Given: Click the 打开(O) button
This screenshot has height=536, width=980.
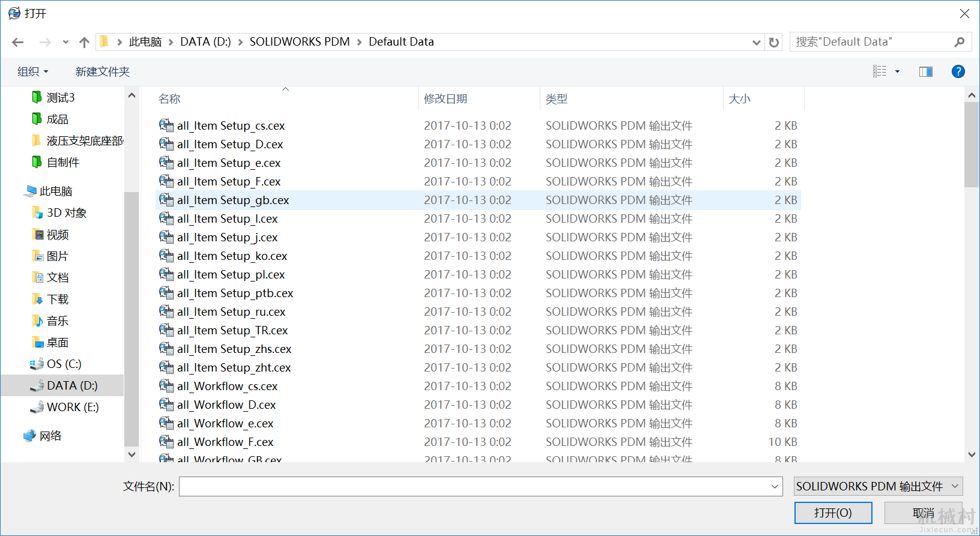Looking at the screenshot, I should tap(833, 513).
